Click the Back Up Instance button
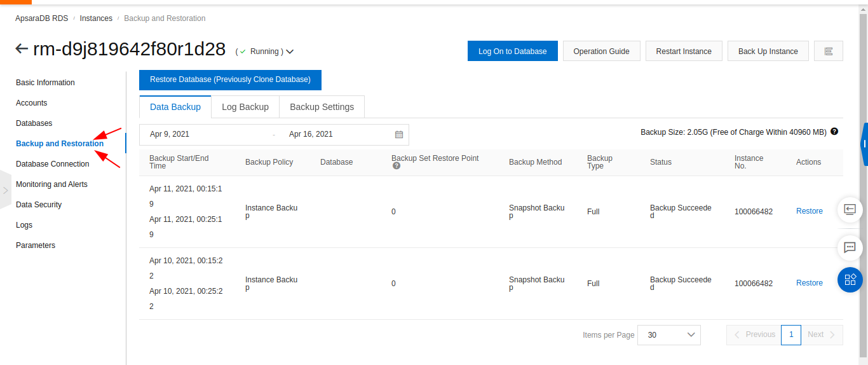The height and width of the screenshot is (365, 868). click(768, 51)
